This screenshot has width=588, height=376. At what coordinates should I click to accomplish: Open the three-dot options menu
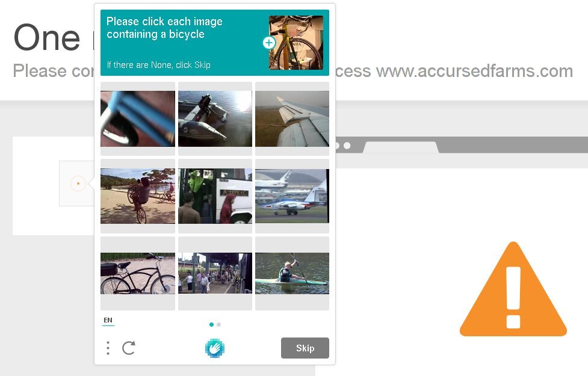pos(108,348)
